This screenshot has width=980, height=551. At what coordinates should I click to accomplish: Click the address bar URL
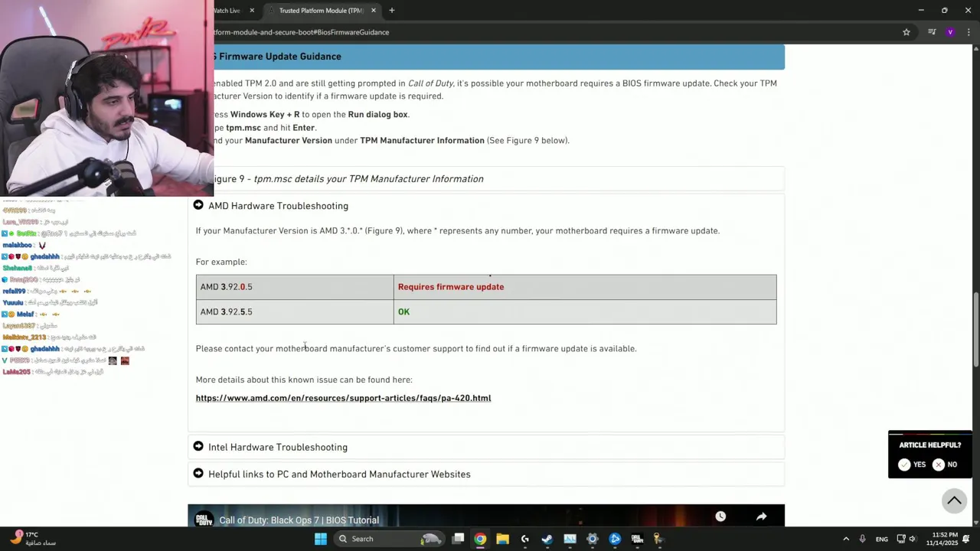click(x=302, y=32)
